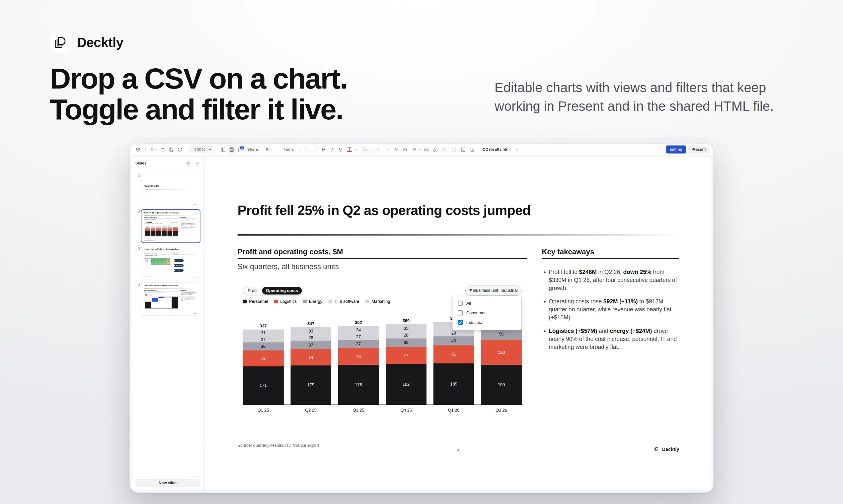
Task: Open the Tools menu
Action: pos(289,150)
